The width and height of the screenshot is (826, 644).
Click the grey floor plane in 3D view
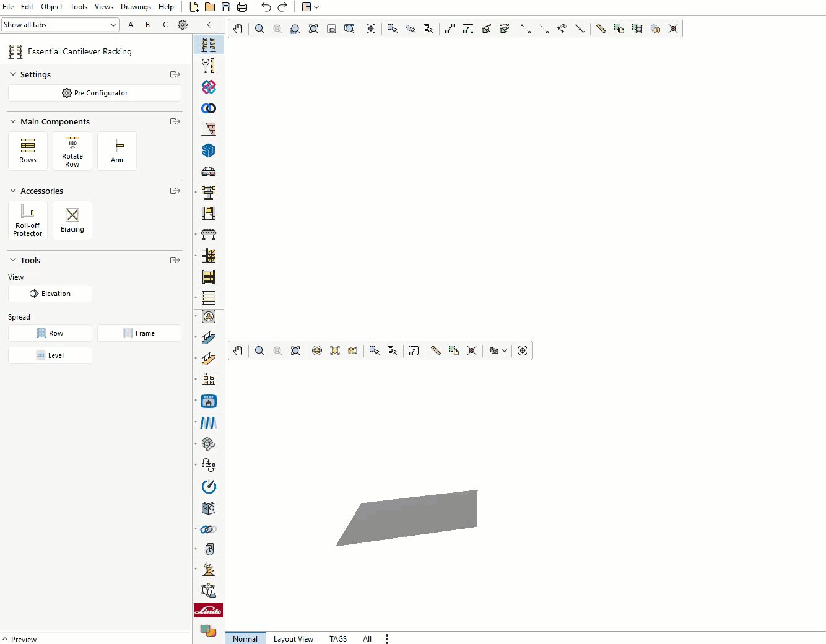(x=415, y=517)
